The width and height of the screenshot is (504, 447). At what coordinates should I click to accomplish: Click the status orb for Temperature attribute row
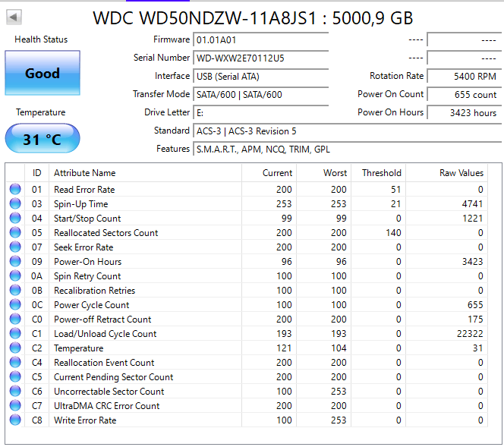pos(15,348)
